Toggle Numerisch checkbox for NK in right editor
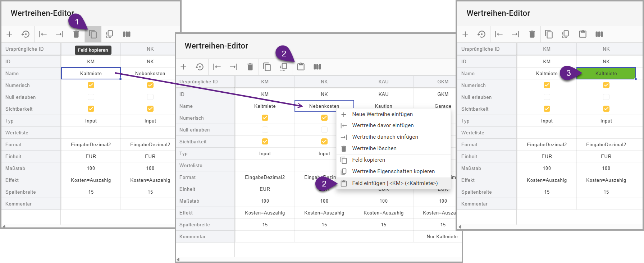 point(606,85)
